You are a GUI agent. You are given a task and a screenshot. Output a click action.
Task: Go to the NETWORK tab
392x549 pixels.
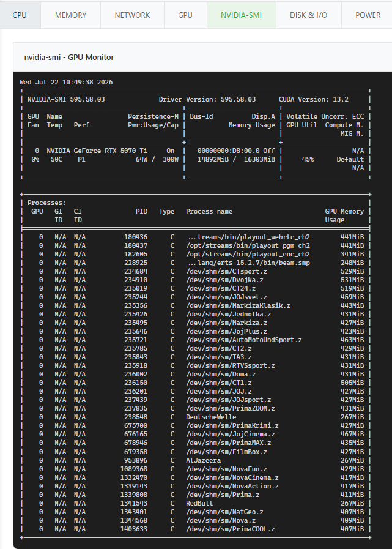pyautogui.click(x=132, y=15)
